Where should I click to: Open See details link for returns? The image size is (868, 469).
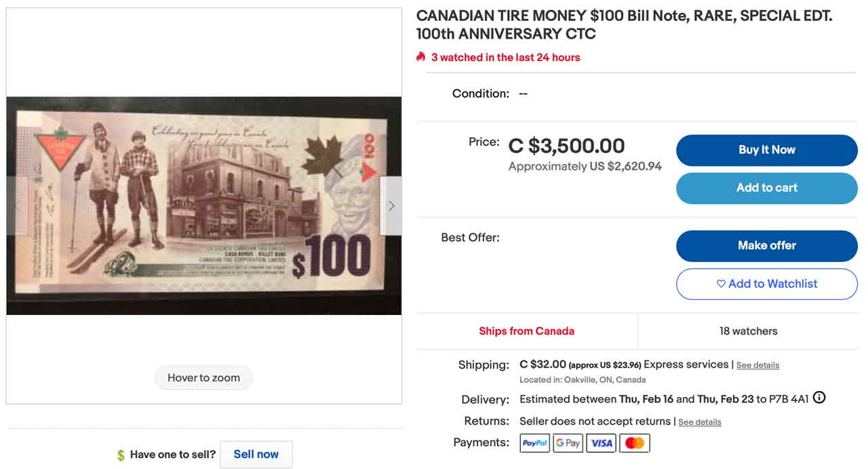(x=699, y=422)
